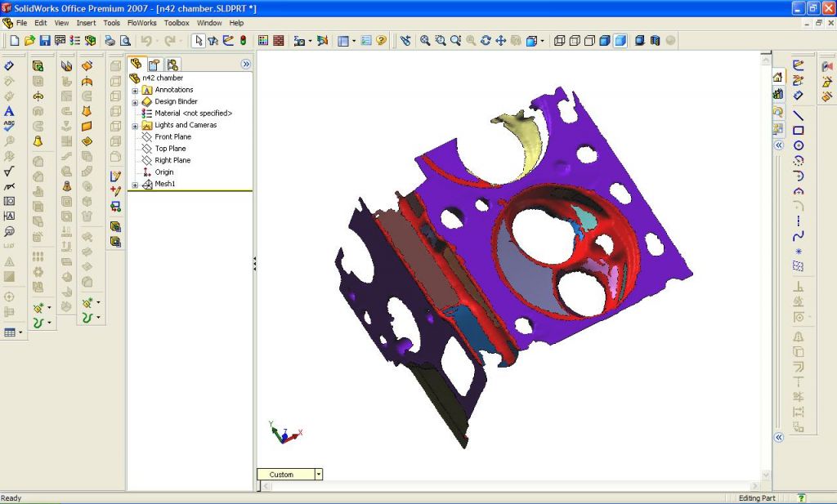Viewport: 837px width, 504px height.
Task: Click the Print icon in the toolbar
Action: point(110,40)
